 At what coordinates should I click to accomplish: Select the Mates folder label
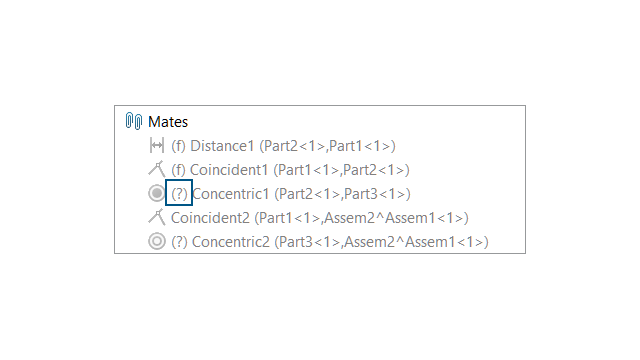pyautogui.click(x=168, y=122)
